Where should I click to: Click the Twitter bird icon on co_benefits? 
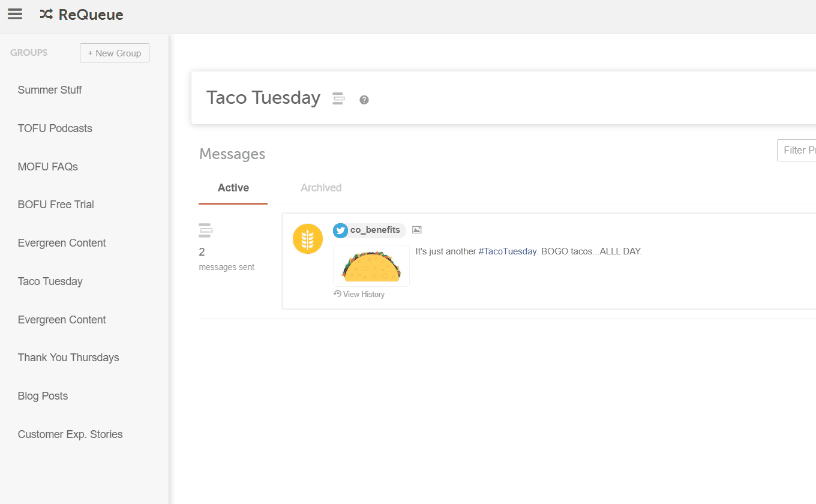[x=341, y=230]
